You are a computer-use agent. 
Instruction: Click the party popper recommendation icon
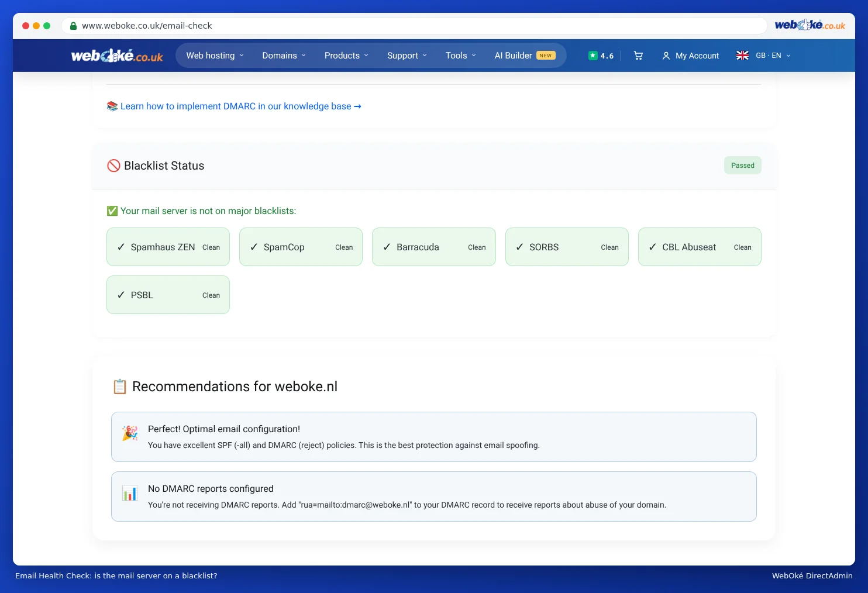tap(130, 433)
